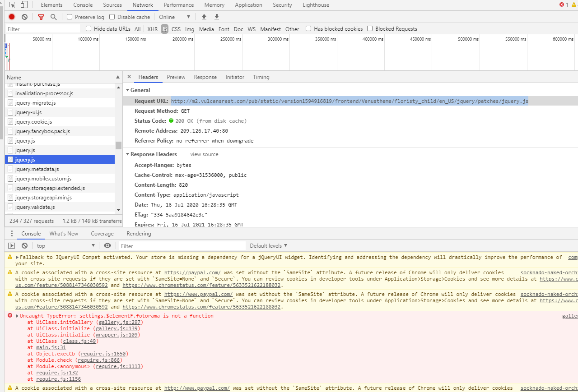
Task: Enable the Disable cache checkbox
Action: pos(112,17)
